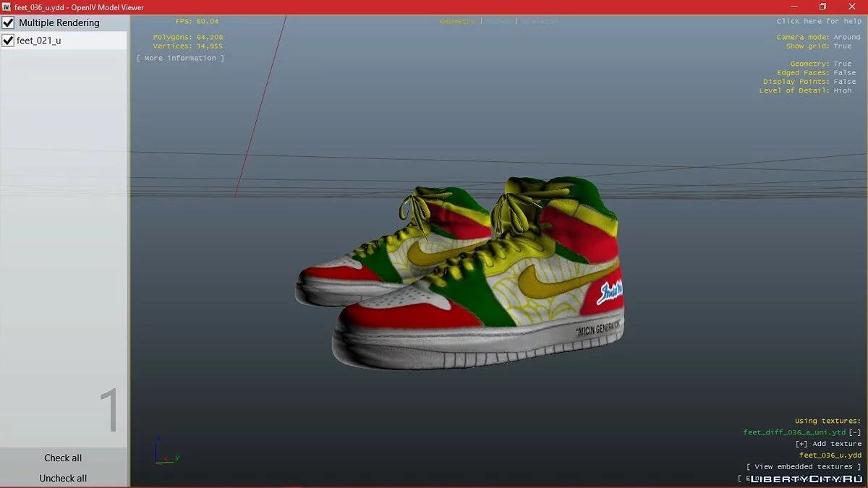The width and height of the screenshot is (868, 488).
Task: Select the feet_021_u list entry name
Action: (x=39, y=40)
